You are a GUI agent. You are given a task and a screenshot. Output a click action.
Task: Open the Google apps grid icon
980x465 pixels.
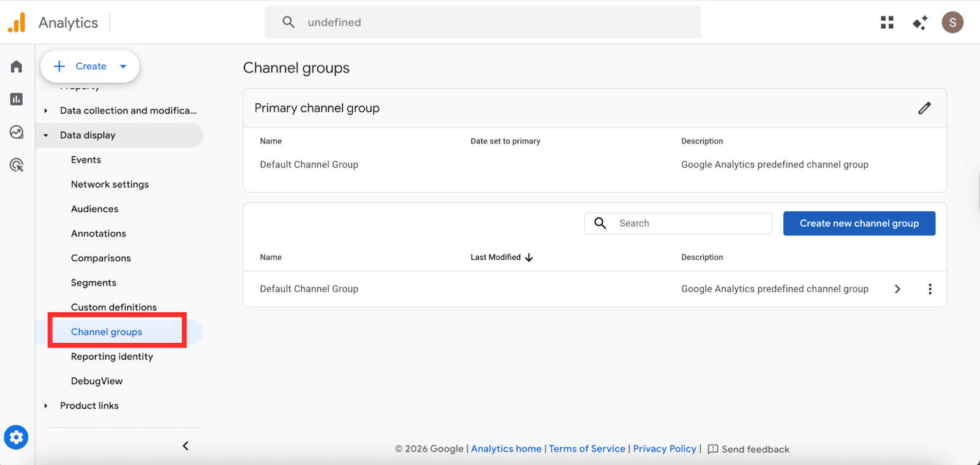887,23
